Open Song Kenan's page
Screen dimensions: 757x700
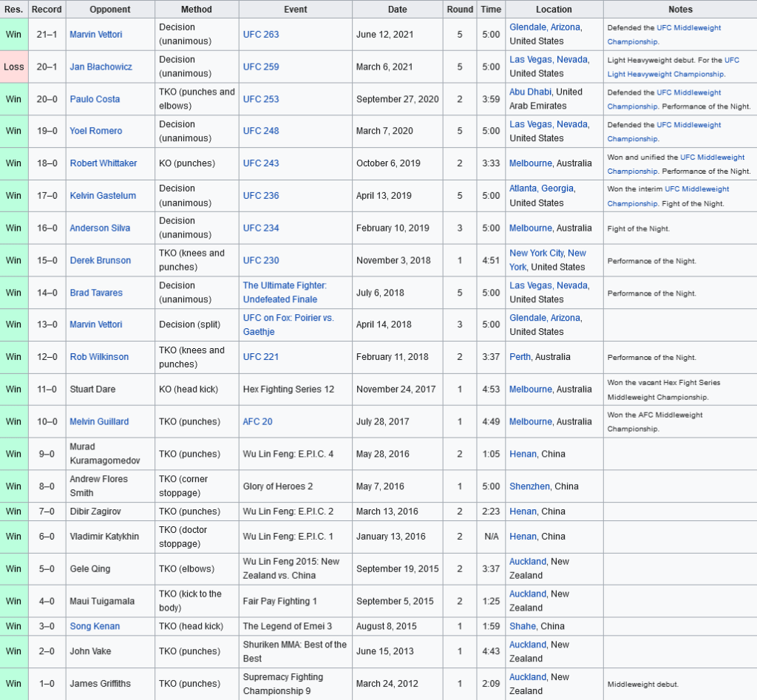(x=95, y=626)
